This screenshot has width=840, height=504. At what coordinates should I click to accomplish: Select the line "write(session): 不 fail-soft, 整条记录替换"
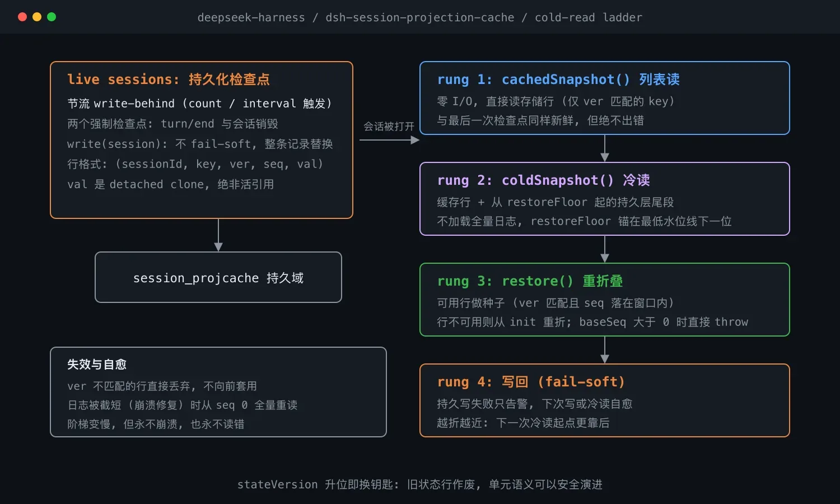click(x=200, y=144)
